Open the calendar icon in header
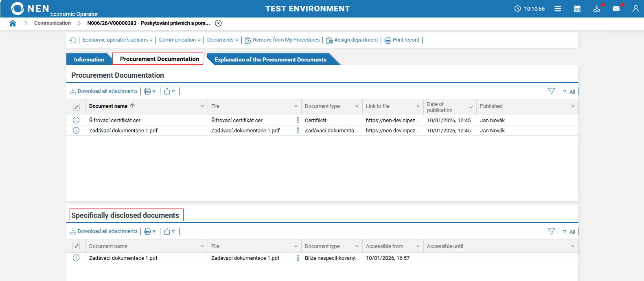The image size is (644, 281). click(x=577, y=9)
